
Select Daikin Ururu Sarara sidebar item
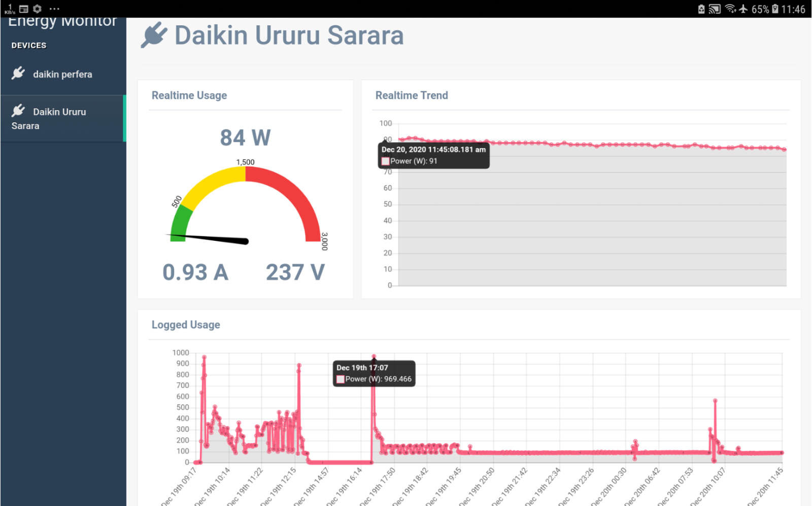[x=63, y=119]
